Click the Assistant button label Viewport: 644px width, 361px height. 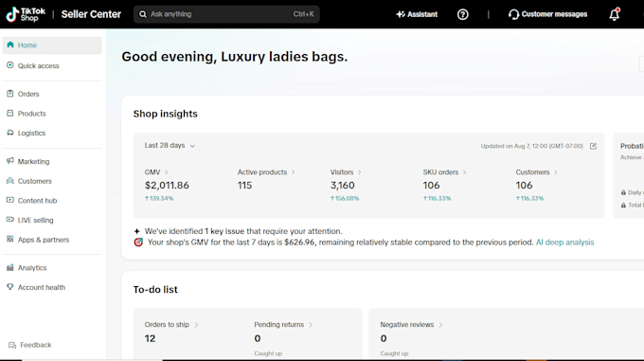click(422, 14)
